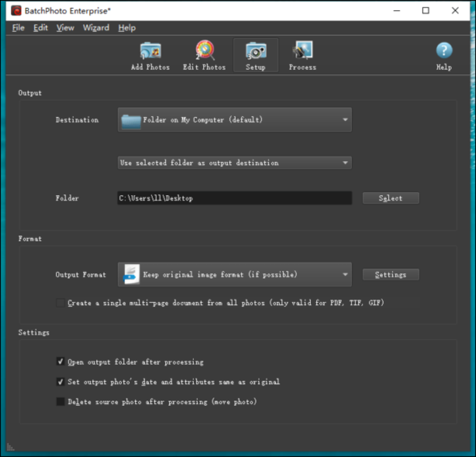The image size is (476, 457).
Task: Click the Output Format label
Action: (x=81, y=275)
